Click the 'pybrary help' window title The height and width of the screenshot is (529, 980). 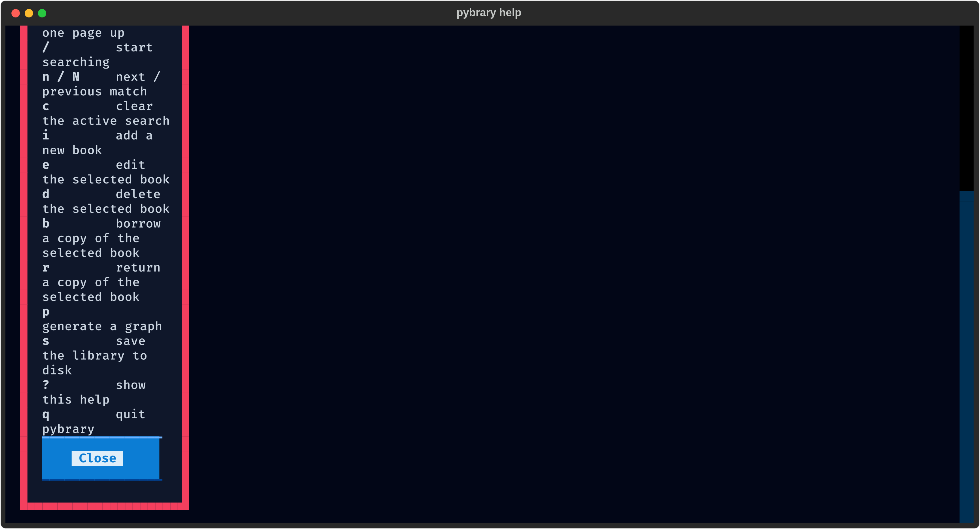click(x=489, y=13)
